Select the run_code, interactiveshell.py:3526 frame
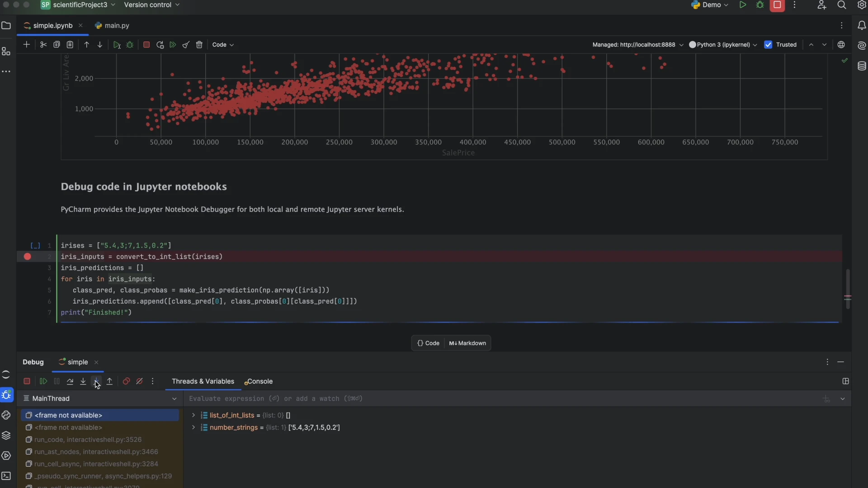This screenshot has width=868, height=488. pos(99,440)
